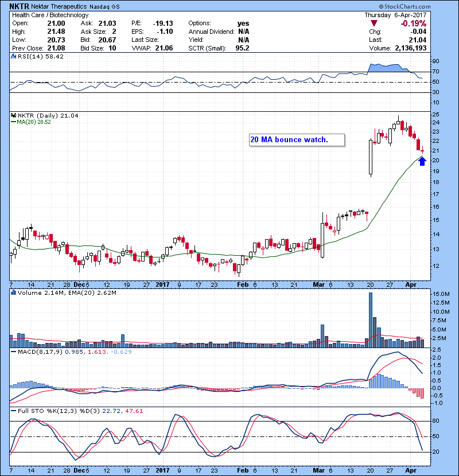Click the Health Care / Biotechnology sector text

(x=50, y=15)
